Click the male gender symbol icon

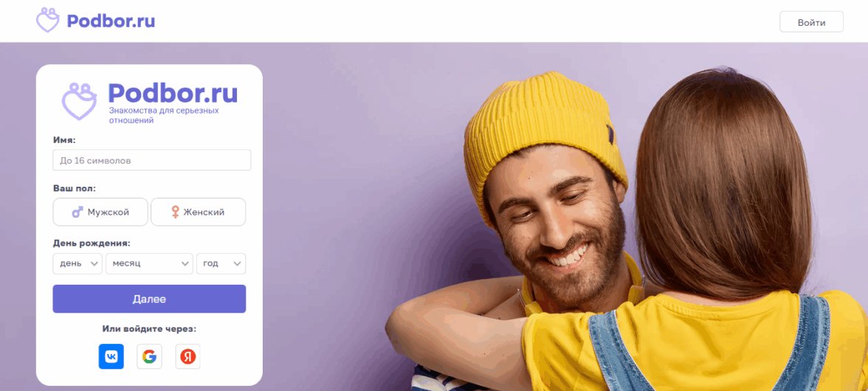pyautogui.click(x=77, y=212)
